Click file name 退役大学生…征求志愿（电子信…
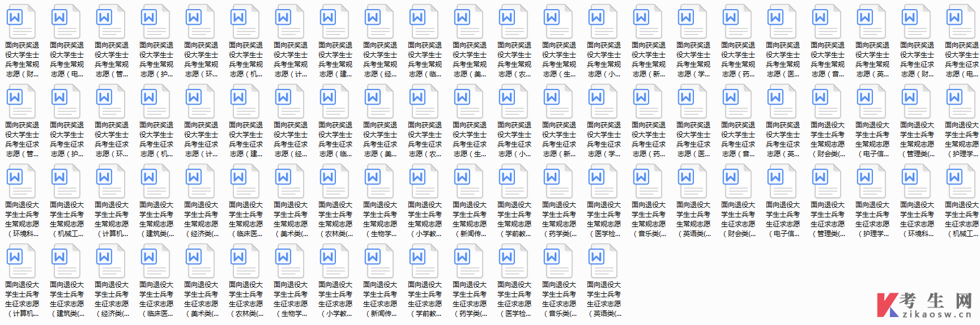This screenshot has width=980, height=325. click(x=783, y=219)
